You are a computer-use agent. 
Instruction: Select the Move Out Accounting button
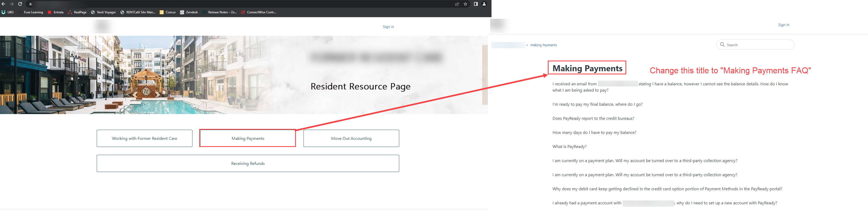(x=351, y=138)
